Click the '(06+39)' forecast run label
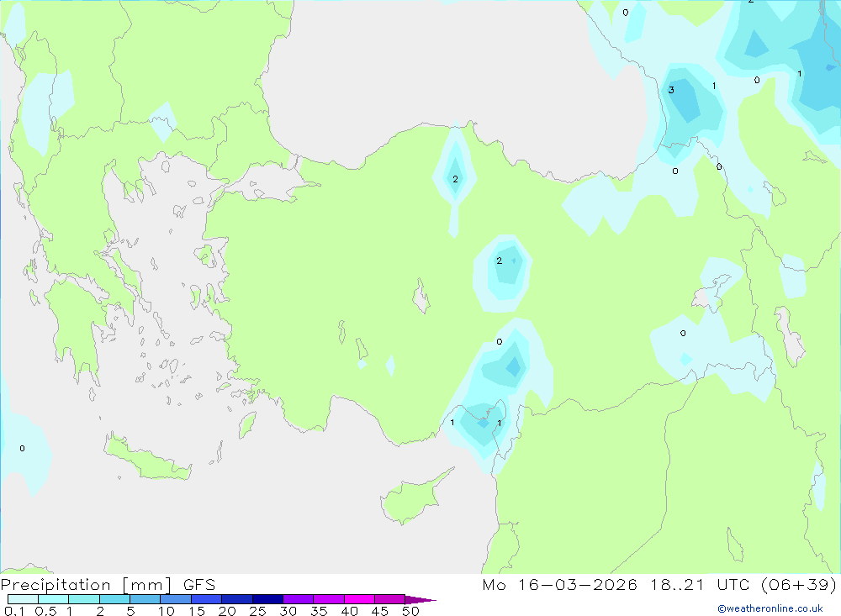 pyautogui.click(x=799, y=585)
